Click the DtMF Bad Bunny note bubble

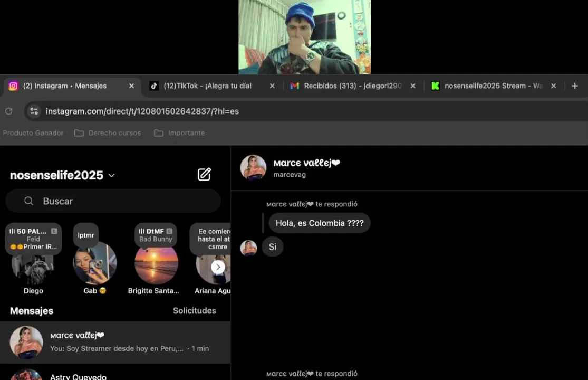tap(156, 235)
